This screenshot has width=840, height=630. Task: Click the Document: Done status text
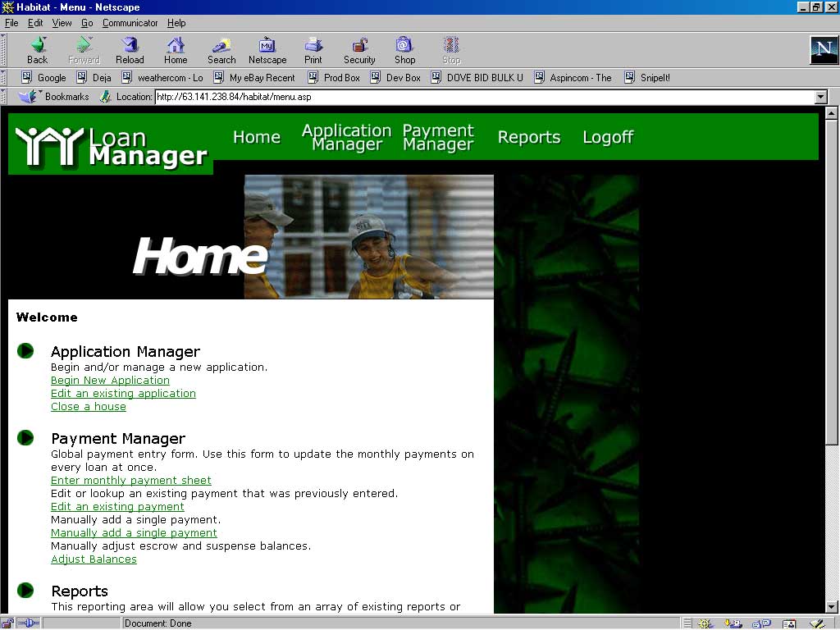pos(158,623)
